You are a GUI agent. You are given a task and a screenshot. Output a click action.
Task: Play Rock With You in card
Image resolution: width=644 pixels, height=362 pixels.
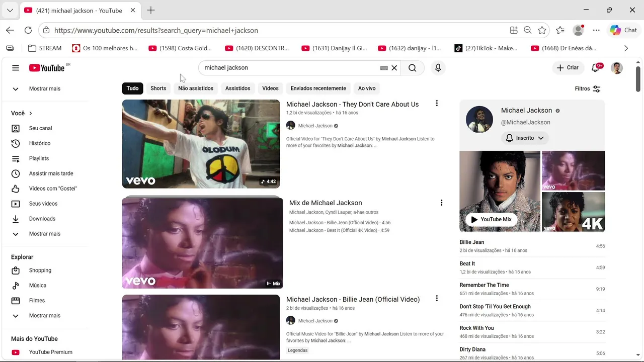[x=532, y=332]
